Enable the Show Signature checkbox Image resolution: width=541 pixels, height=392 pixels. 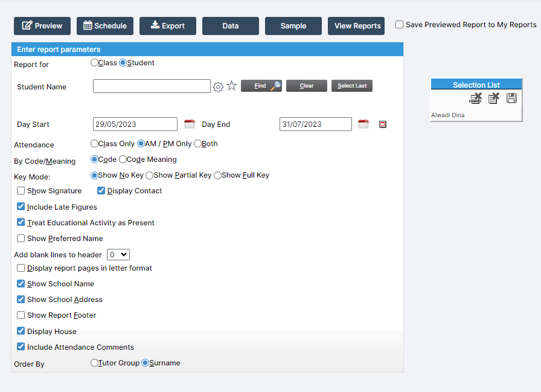pos(21,190)
